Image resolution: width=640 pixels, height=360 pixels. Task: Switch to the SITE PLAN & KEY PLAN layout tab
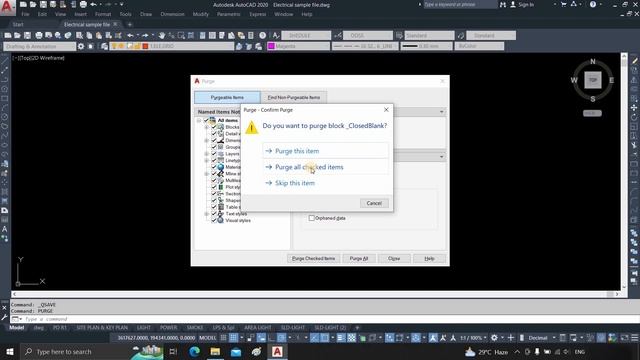point(102,328)
